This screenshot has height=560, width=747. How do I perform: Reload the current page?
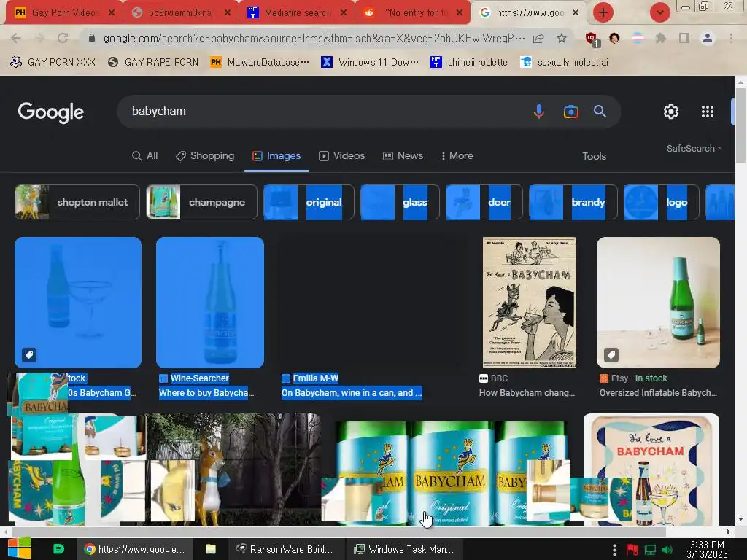(63, 38)
